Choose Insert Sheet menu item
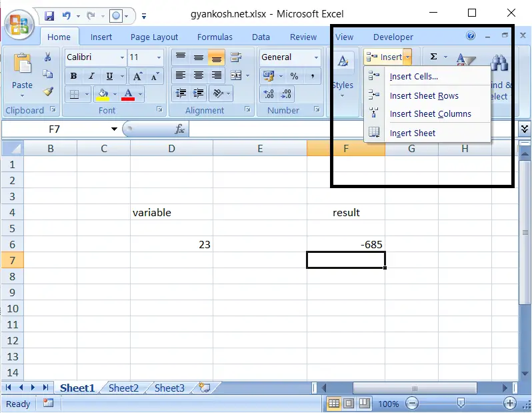The width and height of the screenshot is (532, 413). click(x=427, y=133)
